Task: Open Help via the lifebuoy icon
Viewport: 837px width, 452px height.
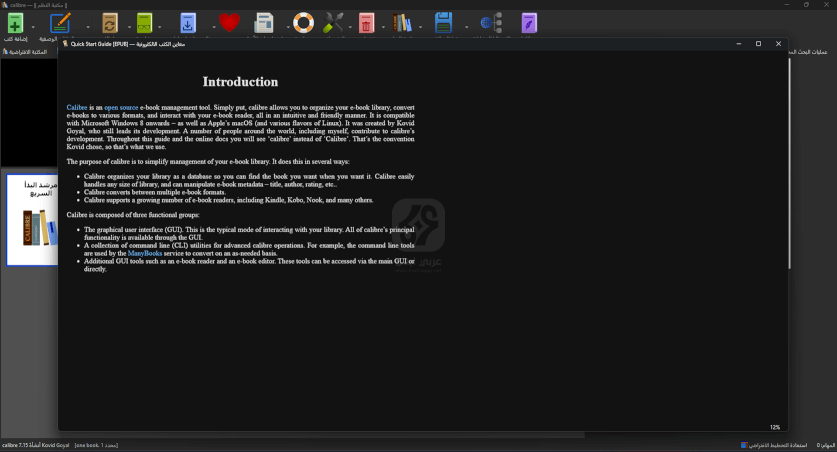Action: point(303,23)
